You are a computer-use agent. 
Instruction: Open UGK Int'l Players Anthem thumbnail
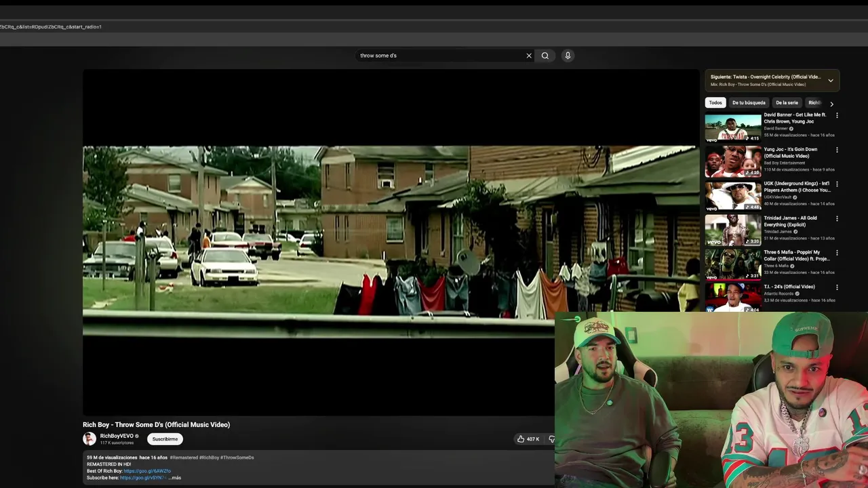[733, 197]
